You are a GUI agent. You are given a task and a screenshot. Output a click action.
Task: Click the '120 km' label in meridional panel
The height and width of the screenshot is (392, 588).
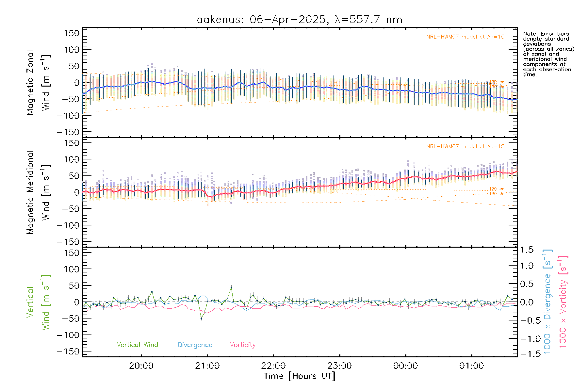[x=497, y=189]
